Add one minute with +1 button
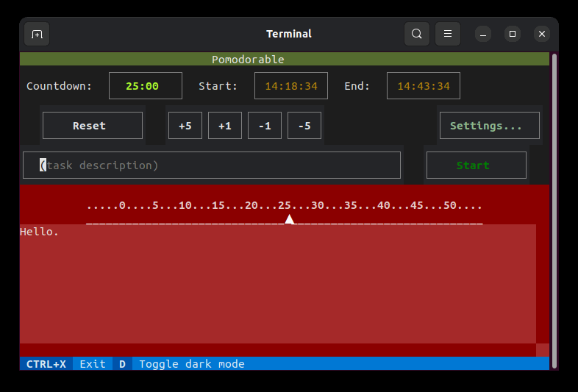Image resolution: width=578 pixels, height=392 pixels. [x=225, y=126]
